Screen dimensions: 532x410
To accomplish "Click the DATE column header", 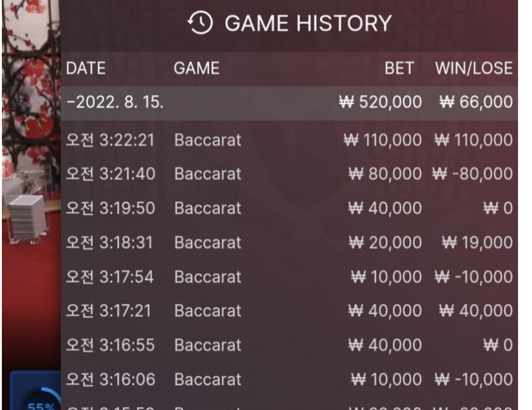I will click(86, 69).
